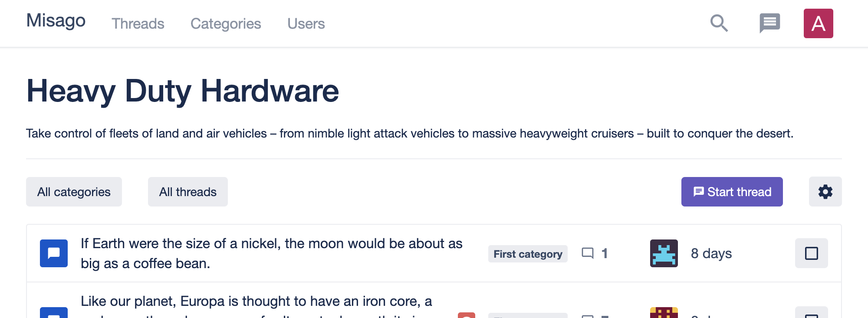This screenshot has height=318, width=868.
Task: Click the blue thread icon beside the nickel thread
Action: point(54,253)
